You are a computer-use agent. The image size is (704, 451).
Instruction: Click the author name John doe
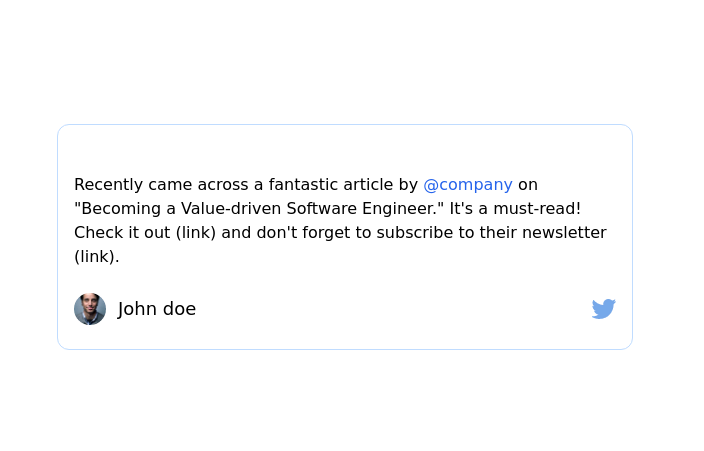157,309
